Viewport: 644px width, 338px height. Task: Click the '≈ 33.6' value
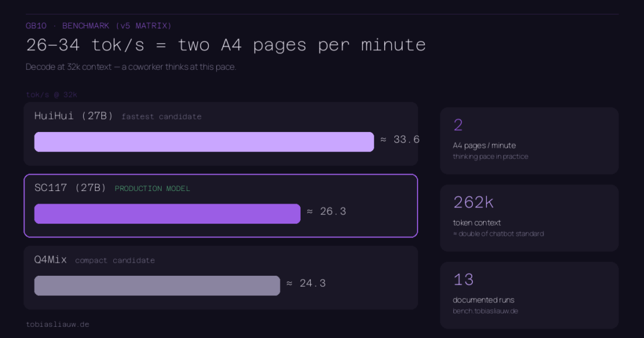[x=400, y=139]
